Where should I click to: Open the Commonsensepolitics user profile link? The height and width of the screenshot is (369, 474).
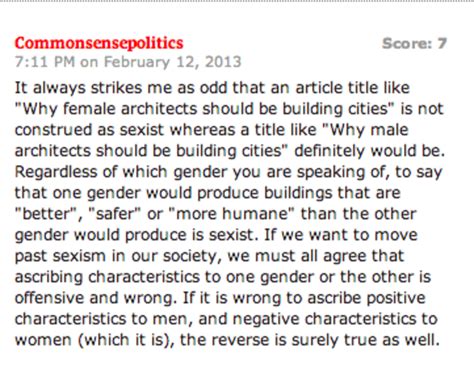pyautogui.click(x=99, y=43)
